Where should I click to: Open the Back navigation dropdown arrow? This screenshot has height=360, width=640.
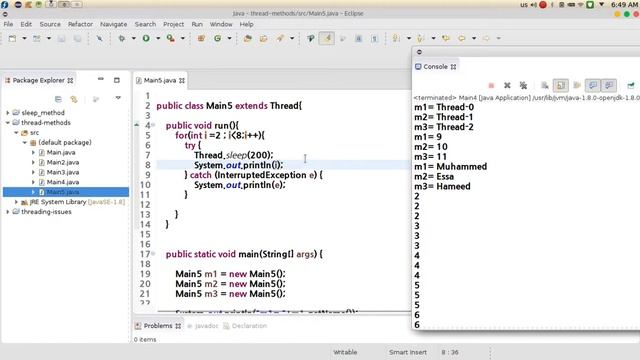pyautogui.click(x=474, y=38)
